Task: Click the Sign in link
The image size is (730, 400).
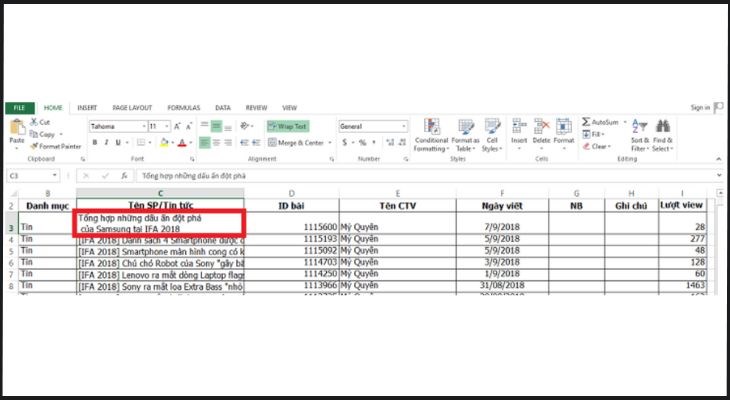Action: (x=699, y=107)
